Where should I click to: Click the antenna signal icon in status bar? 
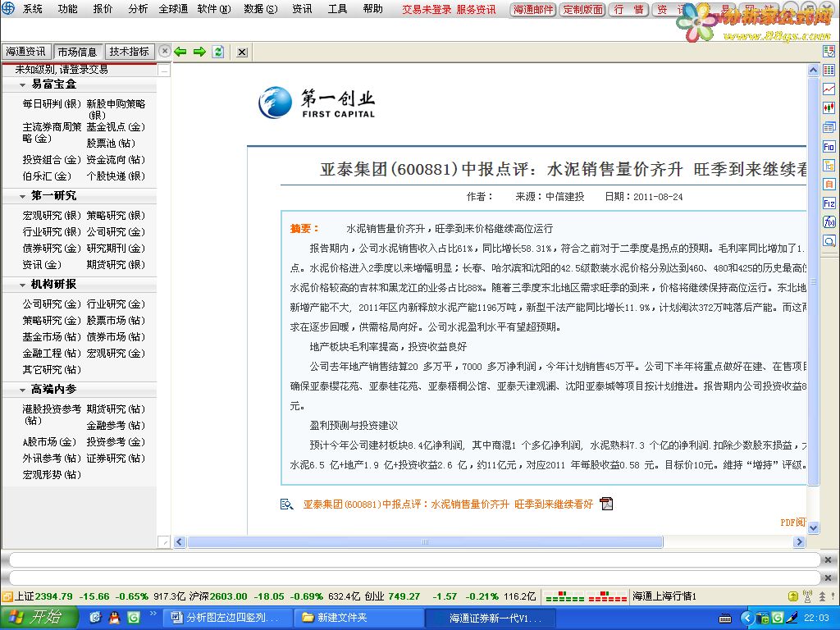coord(807,596)
